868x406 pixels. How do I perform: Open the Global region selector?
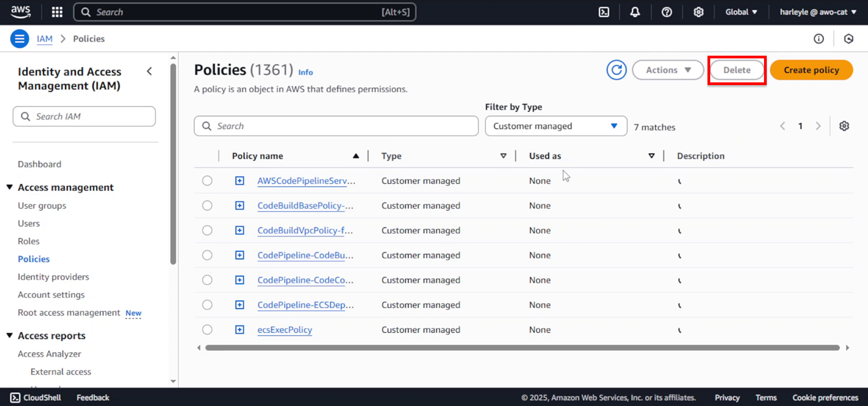[x=741, y=12]
